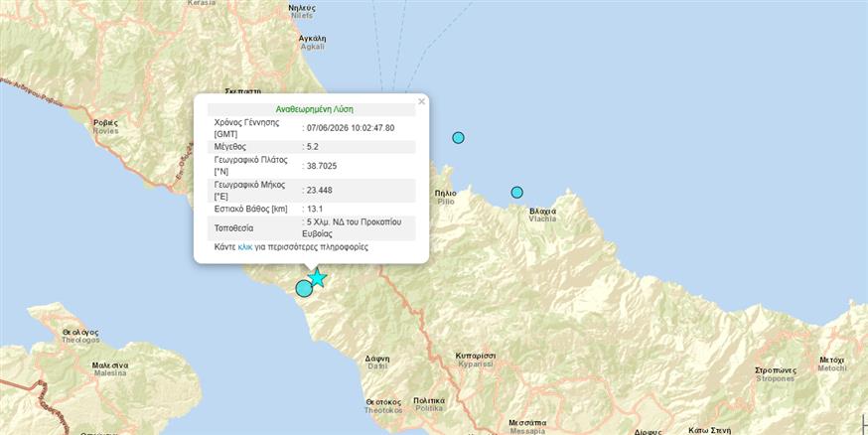Click the Βλαχιά (Vlachia) place label
Image resolution: width=868 pixels, height=435 pixels.
[542, 215]
